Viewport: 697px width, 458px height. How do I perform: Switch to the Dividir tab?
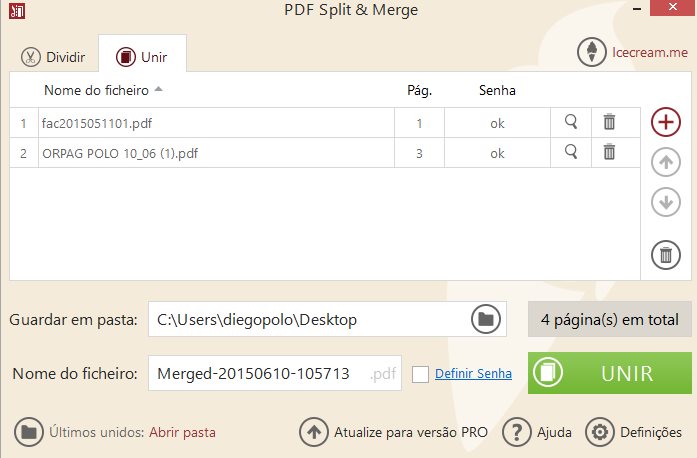[x=54, y=57]
